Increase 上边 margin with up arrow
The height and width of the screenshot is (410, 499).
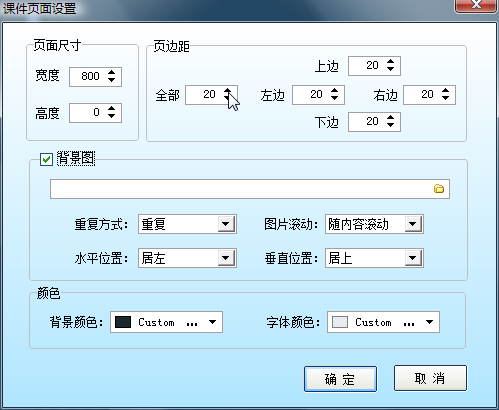pyautogui.click(x=390, y=61)
